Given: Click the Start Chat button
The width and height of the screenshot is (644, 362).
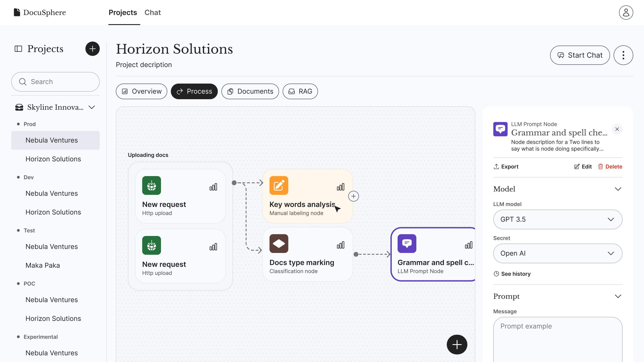Looking at the screenshot, I should 580,55.
